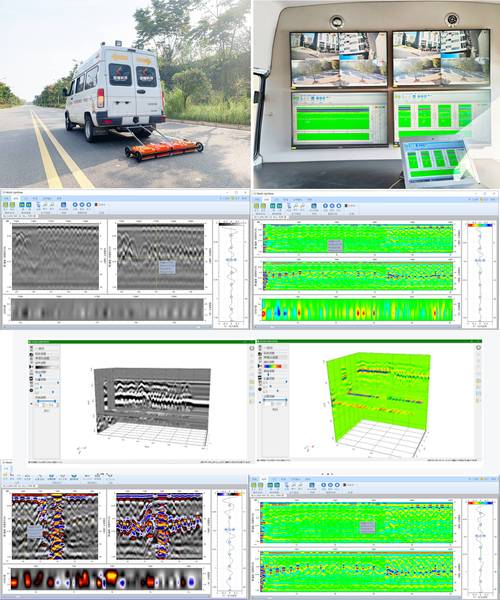Click the dark wave-filter icon in the colored radargram toolbar

coord(75,476)
